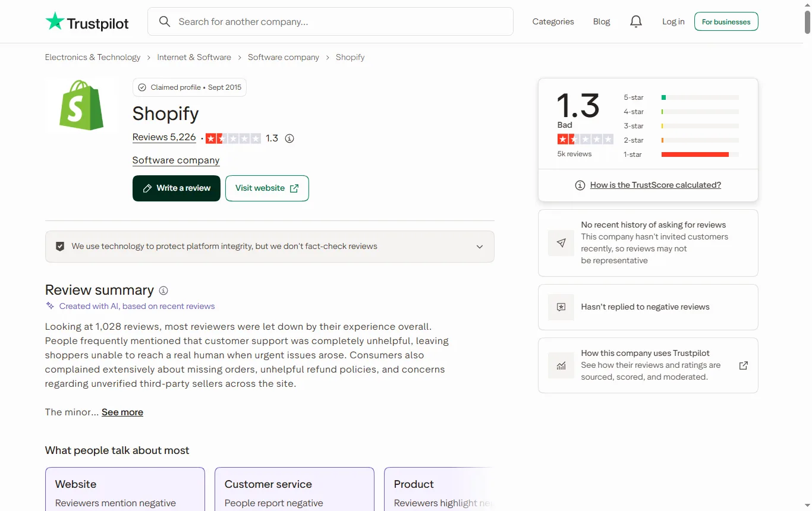
Task: Open the Website topic card
Action: 125,490
